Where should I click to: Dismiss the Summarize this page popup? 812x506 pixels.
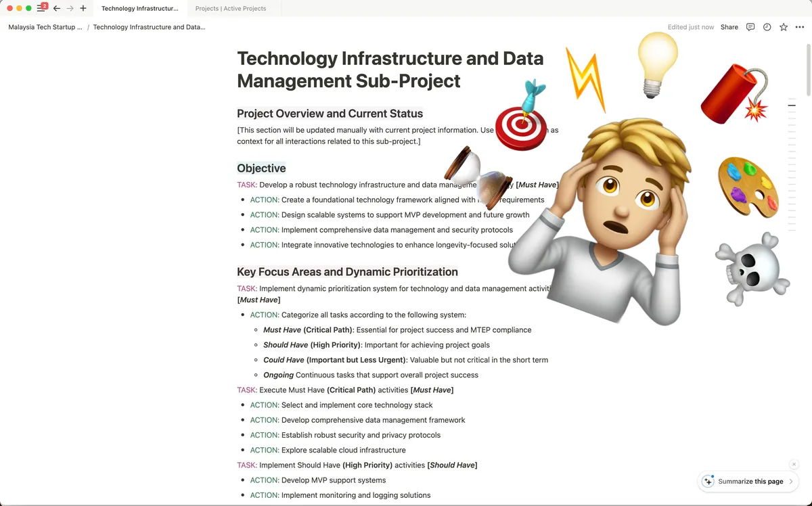tap(794, 464)
